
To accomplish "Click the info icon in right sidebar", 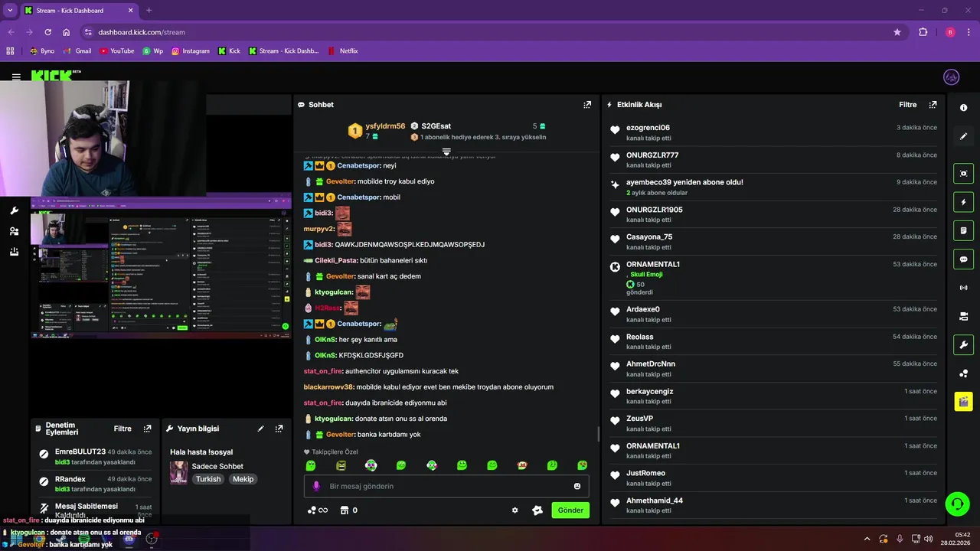I will coord(963,108).
